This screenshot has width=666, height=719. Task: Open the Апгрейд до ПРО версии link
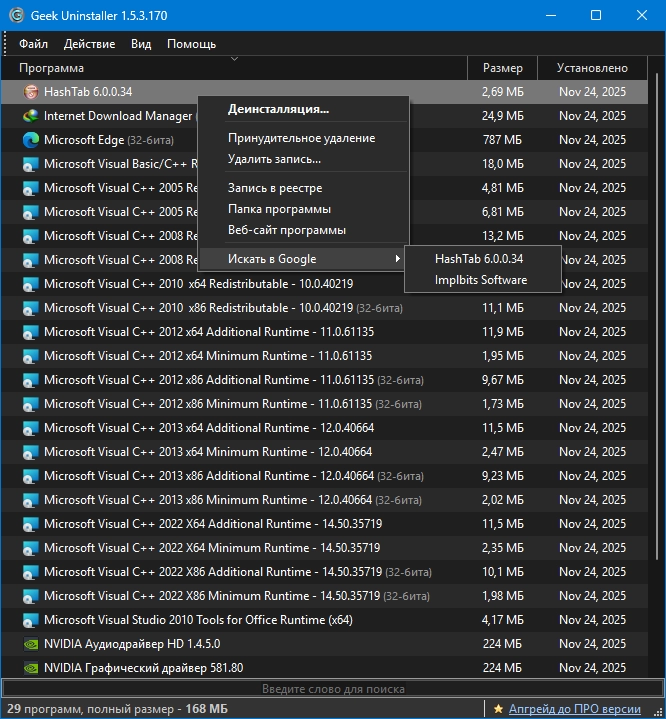point(574,709)
